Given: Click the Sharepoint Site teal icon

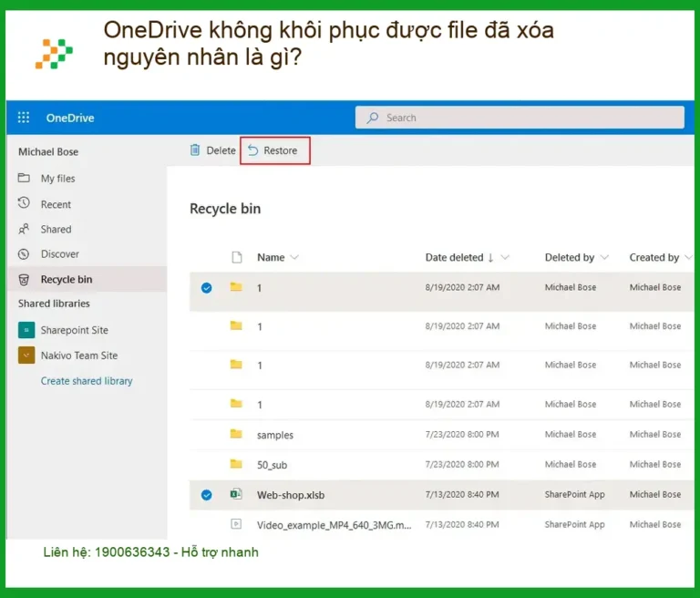Looking at the screenshot, I should [x=26, y=330].
